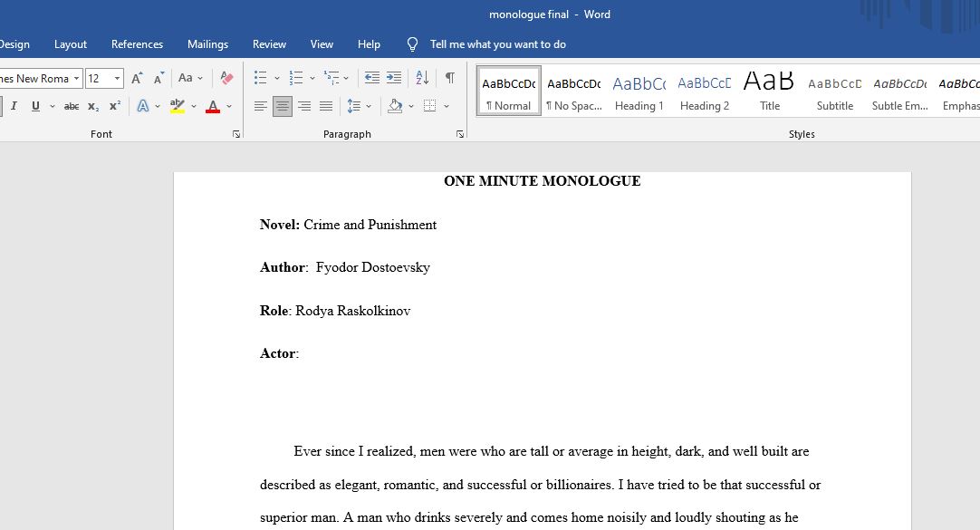
Task: Click the ONE MINUTE MONOLOGUE heading
Action: click(x=542, y=181)
